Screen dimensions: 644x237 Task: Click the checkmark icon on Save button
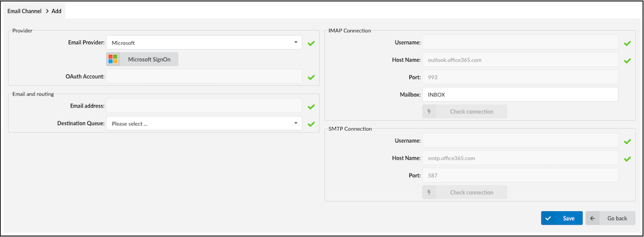pos(548,218)
